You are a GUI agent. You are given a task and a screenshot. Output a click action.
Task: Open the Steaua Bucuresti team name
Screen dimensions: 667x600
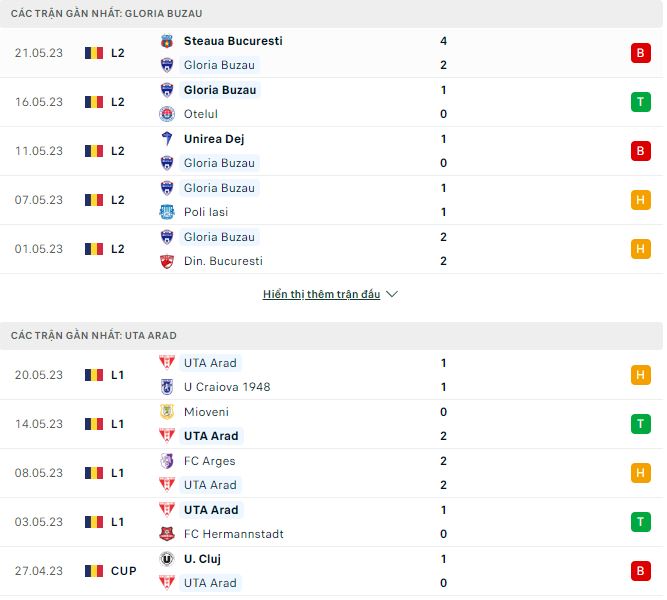[x=233, y=41]
